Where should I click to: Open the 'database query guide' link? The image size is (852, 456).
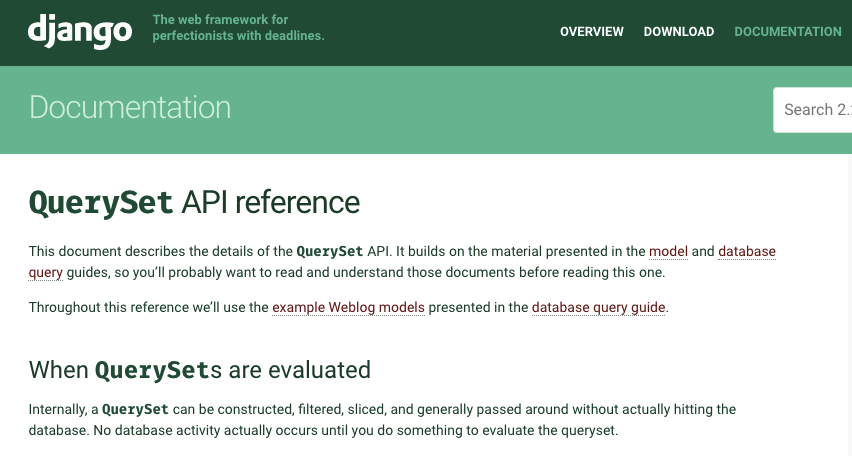pos(598,308)
